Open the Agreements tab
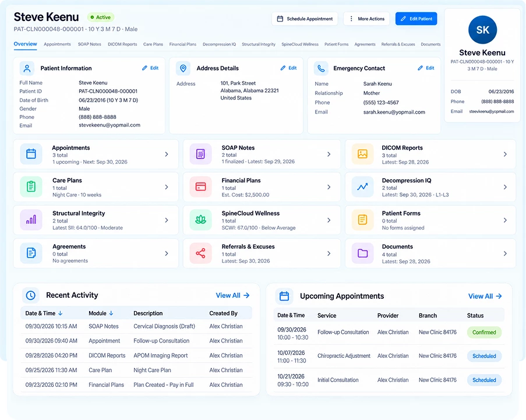Image resolution: width=526 pixels, height=420 pixels. [x=365, y=44]
